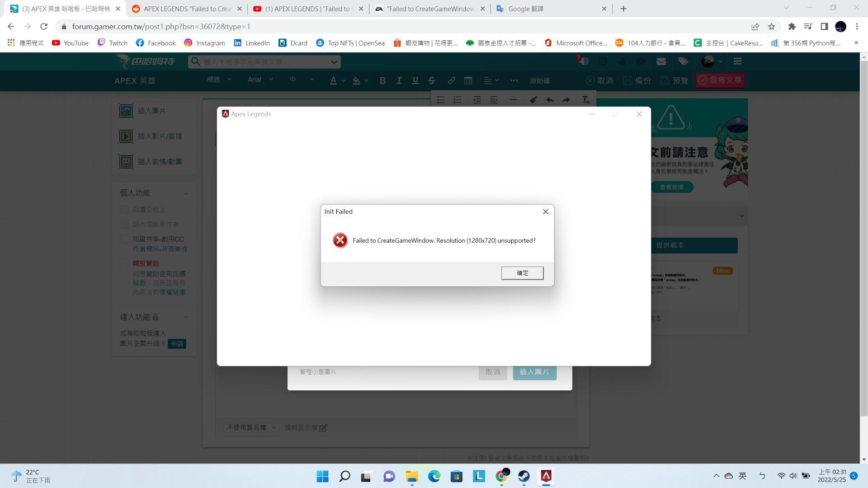Screen dimensions: 868x488
Task: Click the Bold formatting icon
Action: tap(382, 80)
